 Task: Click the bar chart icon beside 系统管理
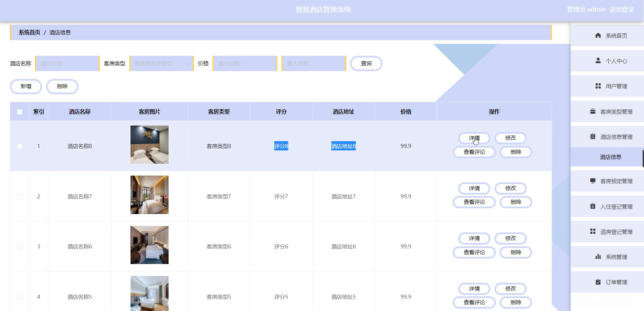click(598, 257)
